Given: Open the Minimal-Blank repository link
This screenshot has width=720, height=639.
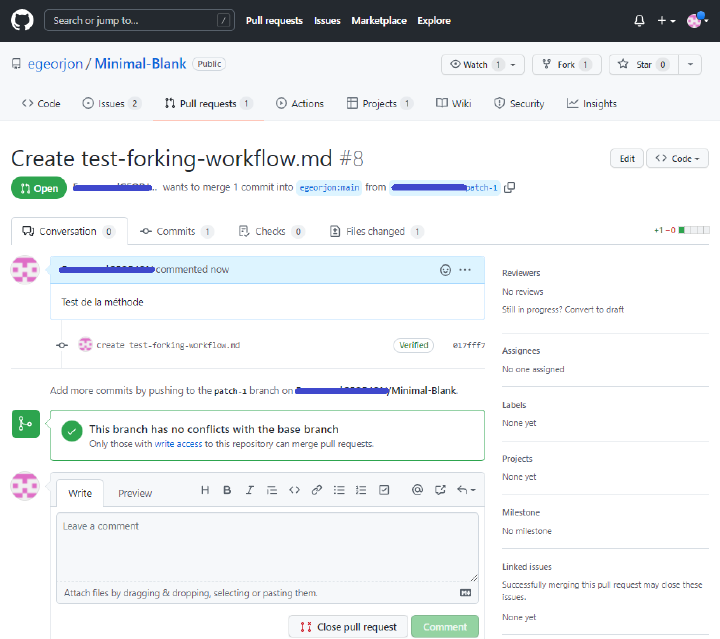Looking at the screenshot, I should click(x=140, y=64).
